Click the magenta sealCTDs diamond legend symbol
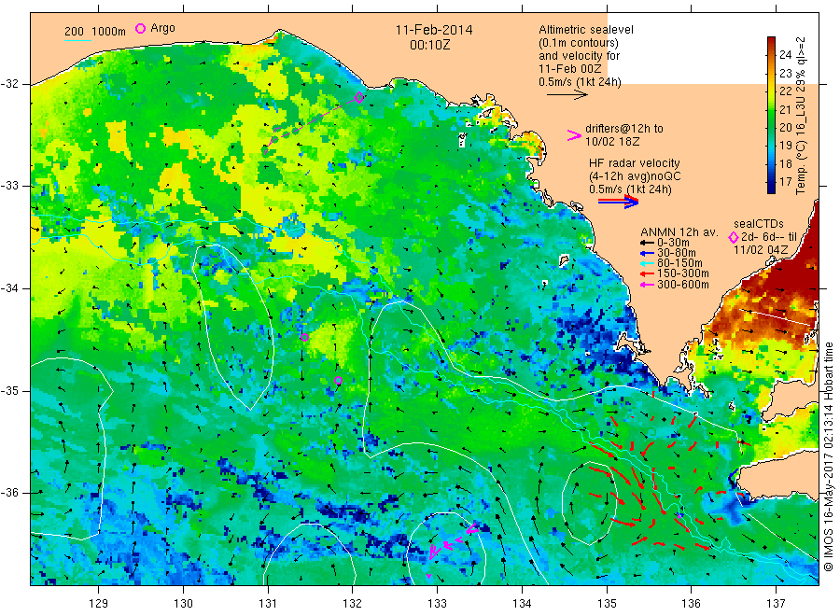The image size is (840, 616). [x=734, y=237]
